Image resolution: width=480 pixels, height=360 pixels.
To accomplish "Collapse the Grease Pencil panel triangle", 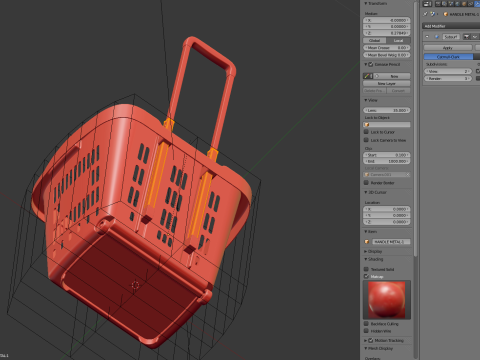I will click(x=366, y=64).
